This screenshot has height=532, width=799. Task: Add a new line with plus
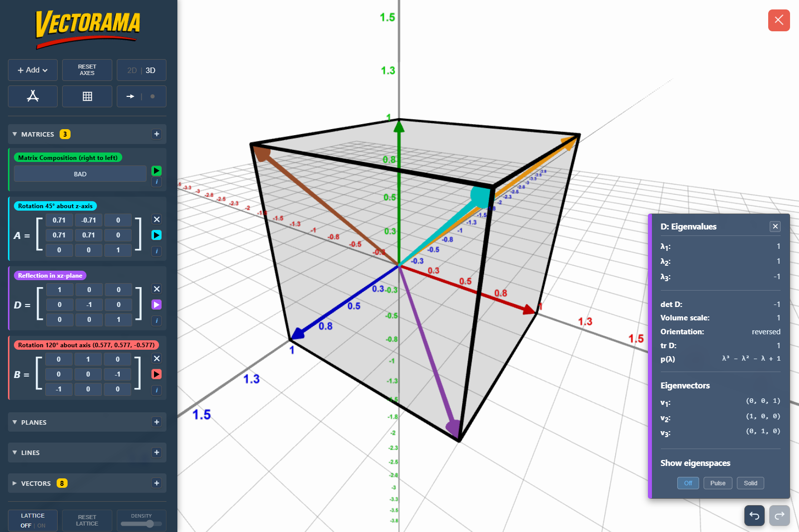pos(157,453)
